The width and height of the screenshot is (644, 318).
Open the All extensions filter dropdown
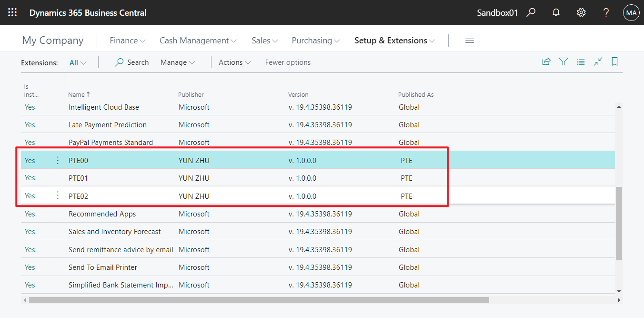(77, 62)
